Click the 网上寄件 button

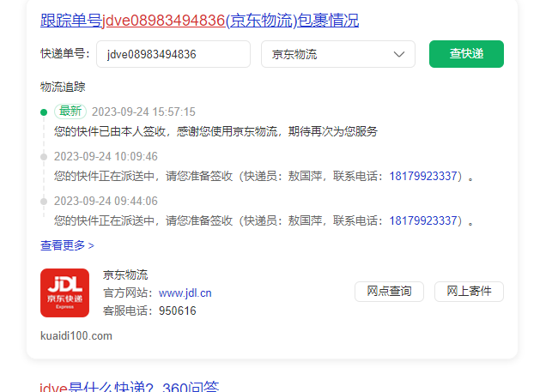(469, 292)
